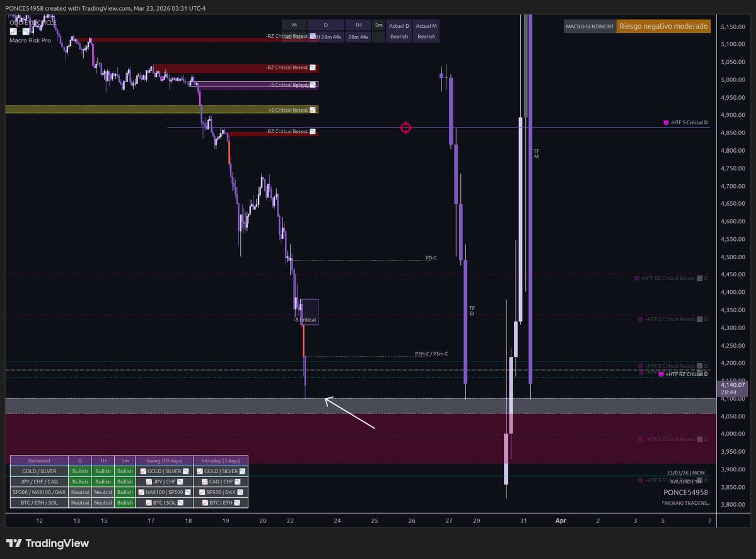Click the up-trend icon before NAS100 in the Swing column

(141, 493)
